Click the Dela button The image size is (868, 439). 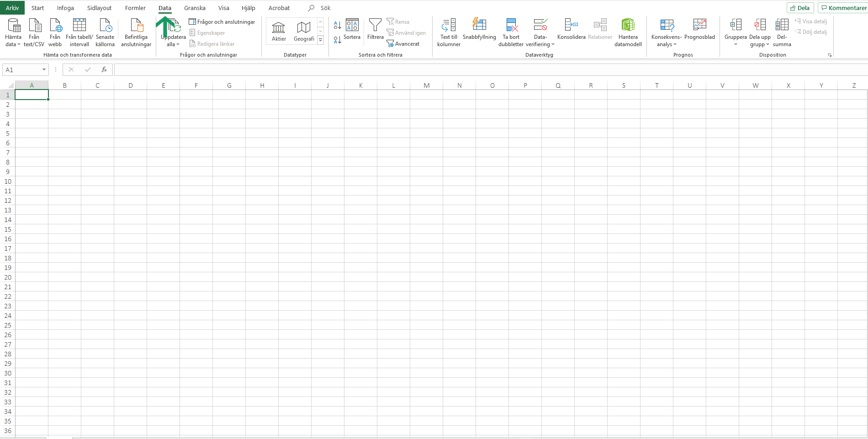(x=800, y=8)
